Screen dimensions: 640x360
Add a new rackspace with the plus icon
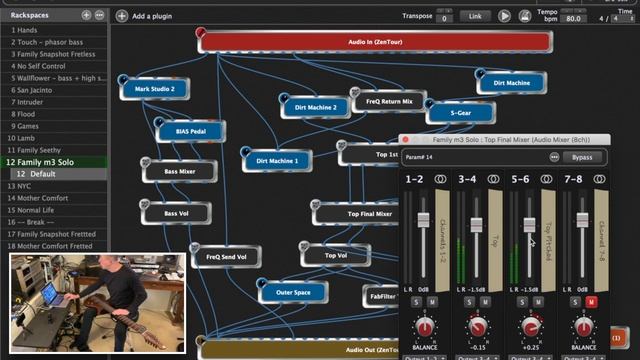pos(86,15)
